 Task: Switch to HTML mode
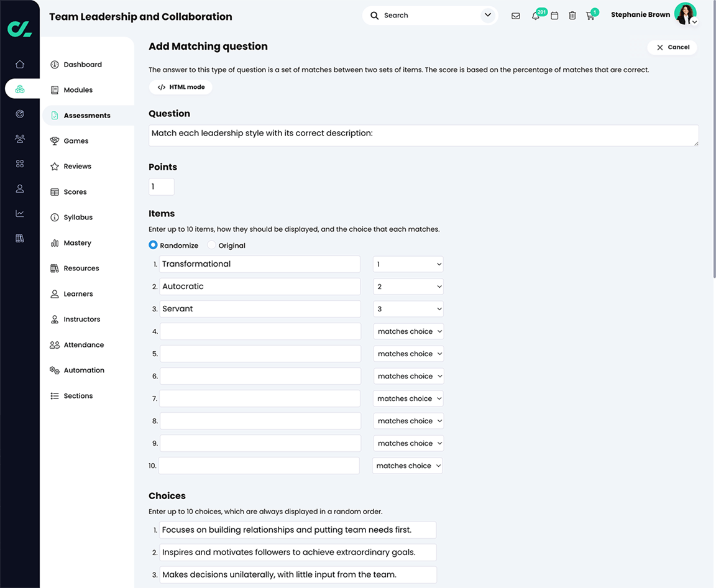[180, 86]
